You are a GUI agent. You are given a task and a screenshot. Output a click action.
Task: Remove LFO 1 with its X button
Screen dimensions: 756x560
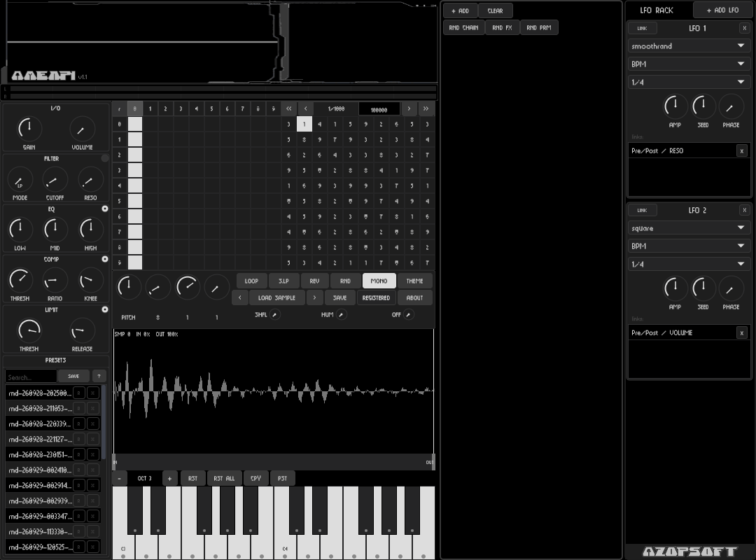[x=744, y=28]
